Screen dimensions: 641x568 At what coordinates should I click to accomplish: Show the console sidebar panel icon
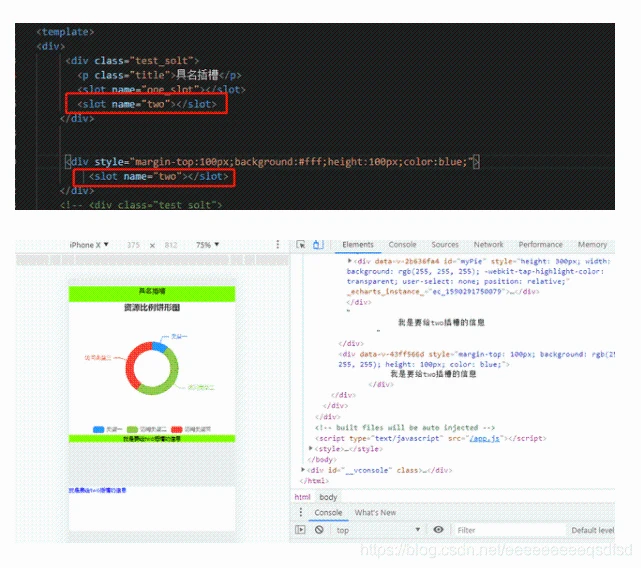[x=300, y=530]
